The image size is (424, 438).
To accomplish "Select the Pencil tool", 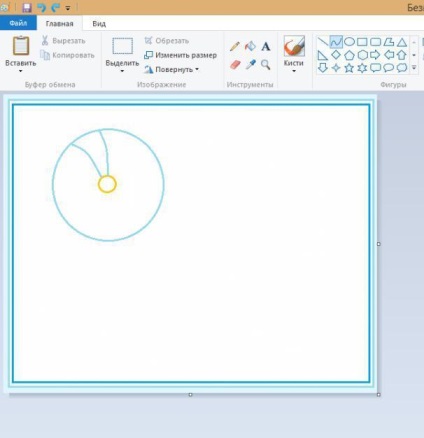I will tap(235, 46).
